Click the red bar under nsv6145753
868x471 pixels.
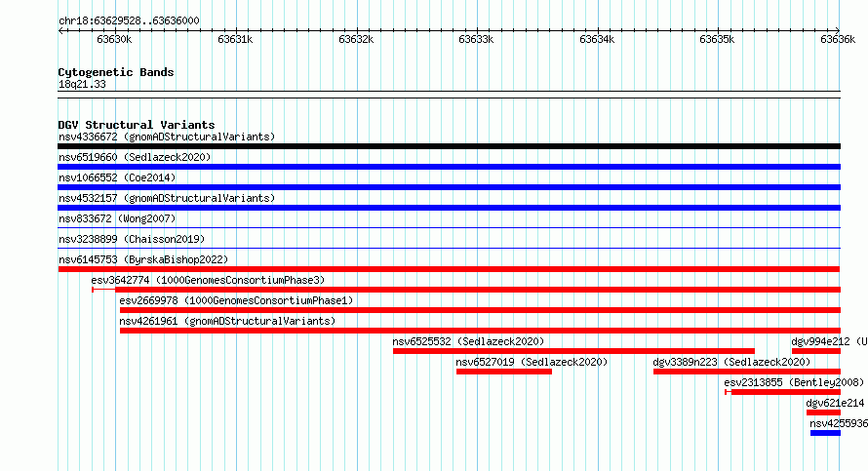(x=449, y=269)
